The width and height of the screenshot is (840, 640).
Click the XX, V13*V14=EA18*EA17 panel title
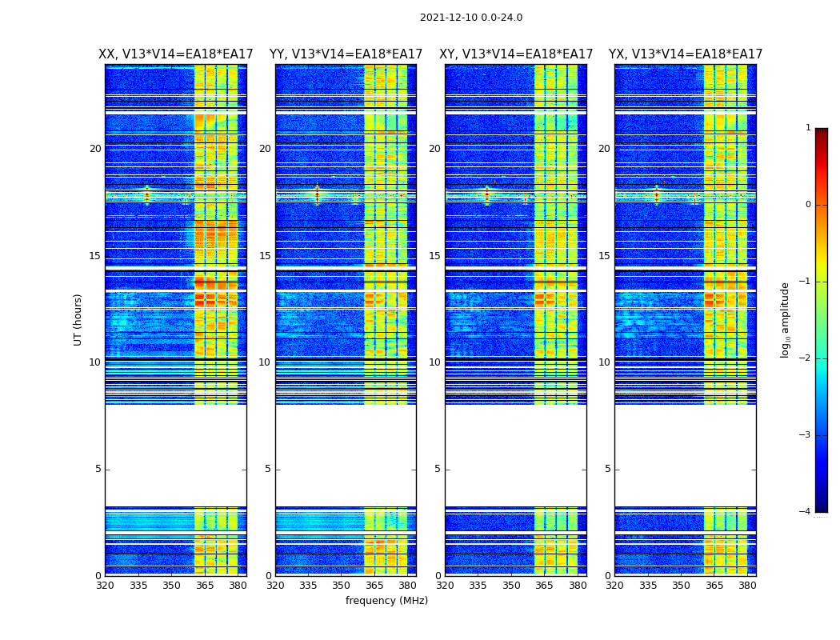(x=176, y=54)
